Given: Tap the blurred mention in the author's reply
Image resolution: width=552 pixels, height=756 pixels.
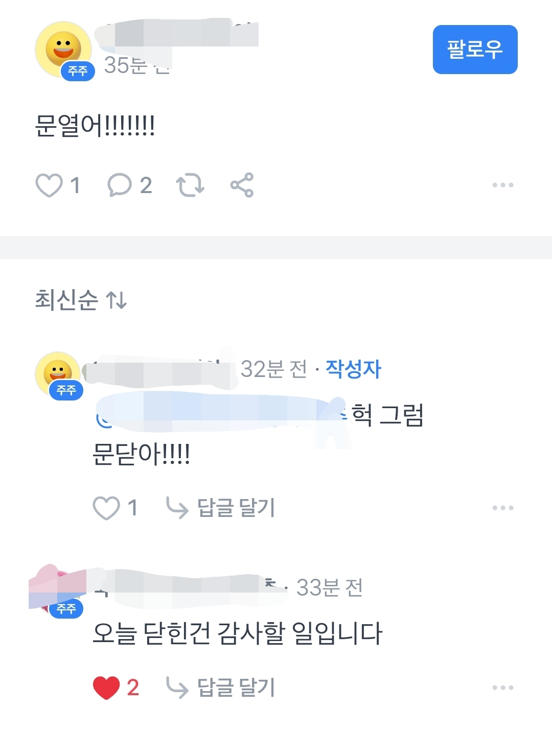Looking at the screenshot, I should (x=221, y=415).
